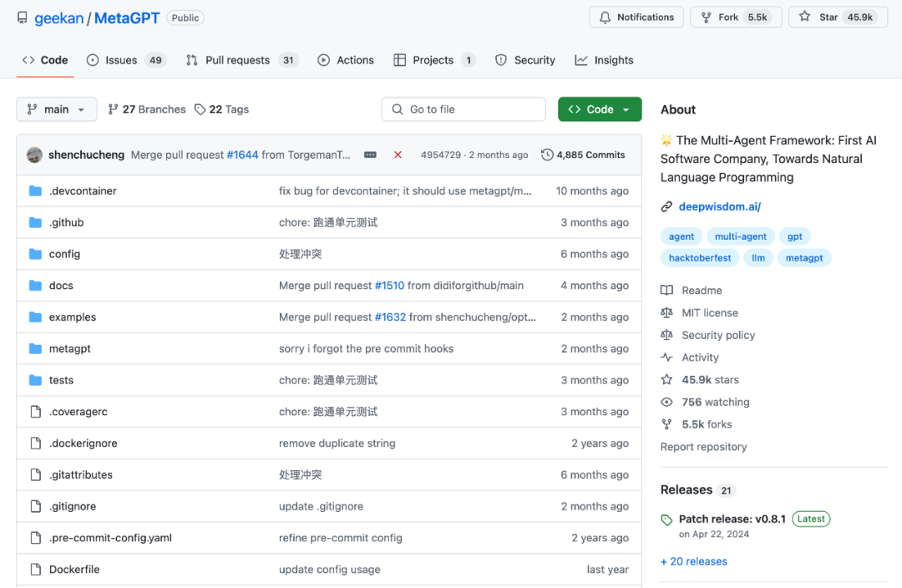
Task: Click the gpt topic tag
Action: coord(794,236)
